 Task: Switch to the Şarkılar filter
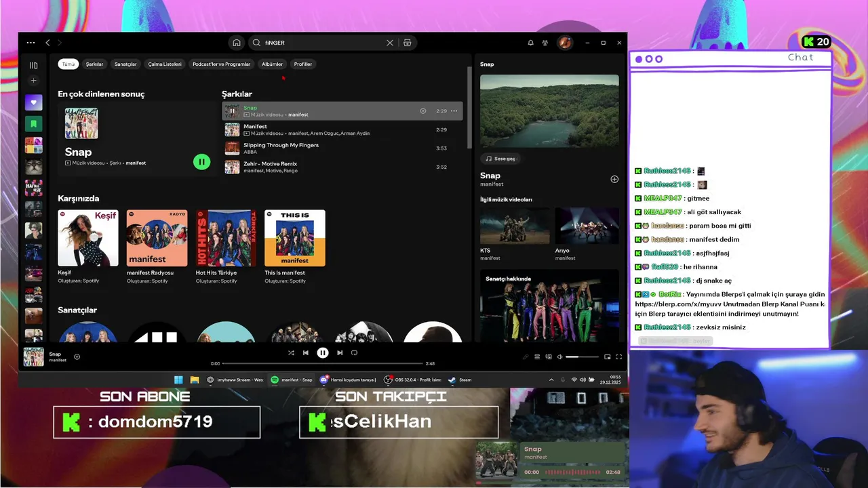pos(94,64)
